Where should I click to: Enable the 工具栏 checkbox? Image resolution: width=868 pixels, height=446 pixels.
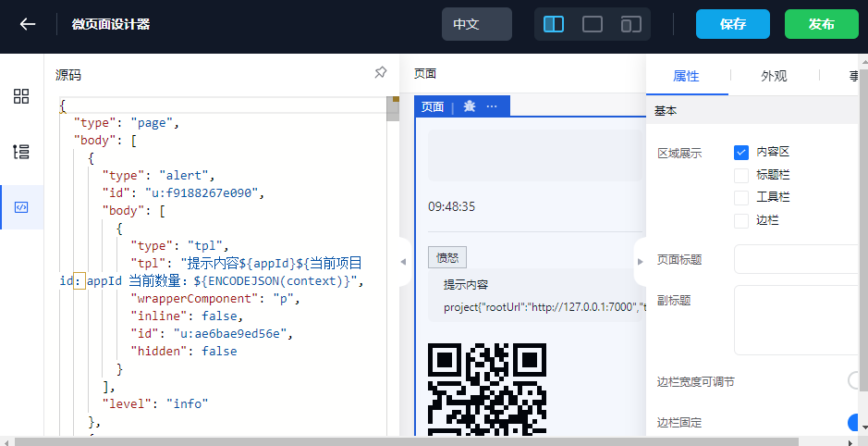741,197
